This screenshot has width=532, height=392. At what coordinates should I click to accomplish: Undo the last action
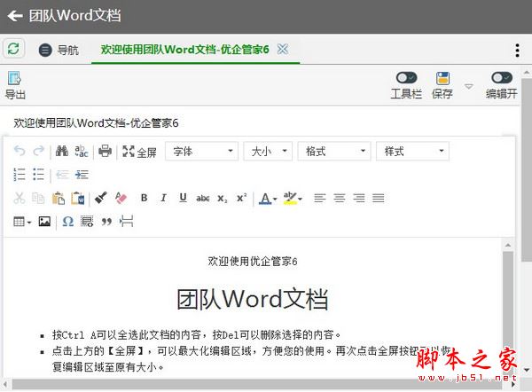(x=20, y=151)
